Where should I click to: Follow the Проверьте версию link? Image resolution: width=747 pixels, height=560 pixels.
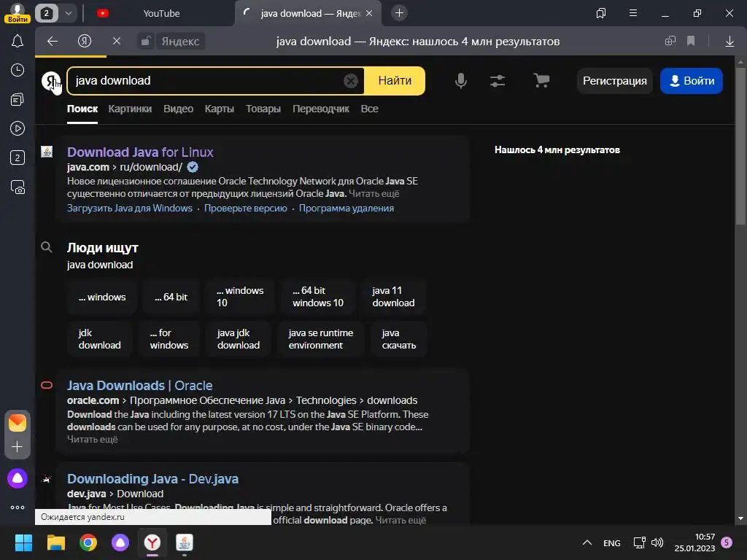coord(245,208)
